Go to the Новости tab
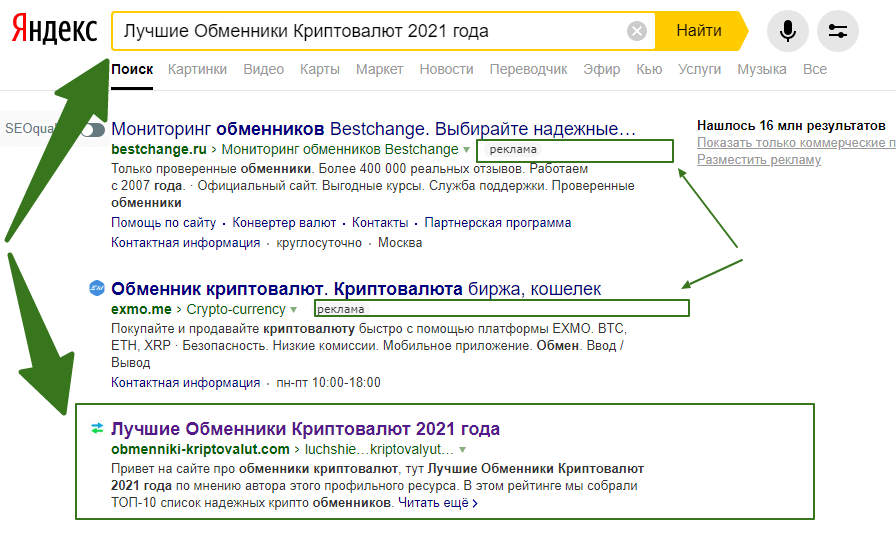The height and width of the screenshot is (534, 896). [446, 69]
